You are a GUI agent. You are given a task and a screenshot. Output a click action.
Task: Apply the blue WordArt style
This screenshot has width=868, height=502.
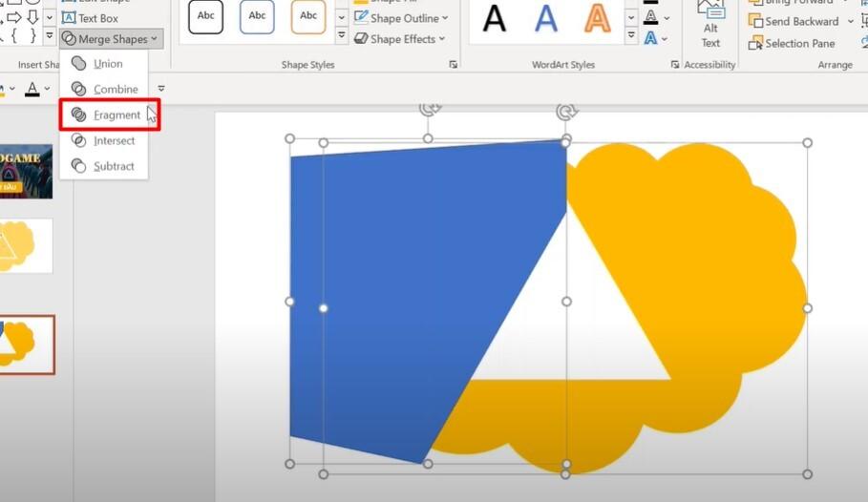546,18
